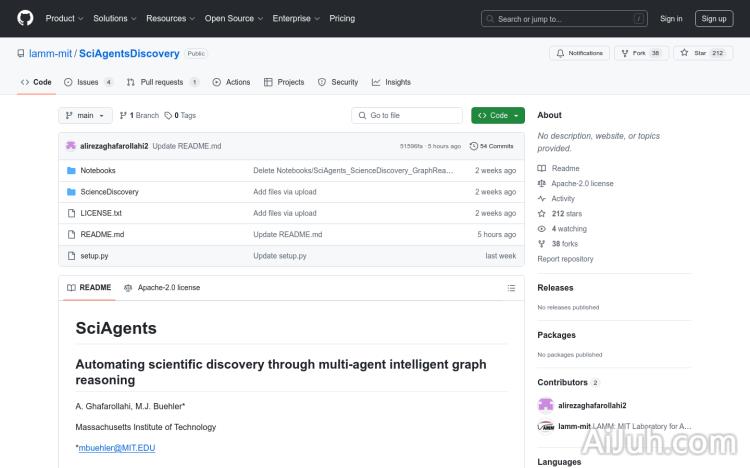Click the Notifications bell button
The height and width of the screenshot is (468, 750).
click(579, 53)
